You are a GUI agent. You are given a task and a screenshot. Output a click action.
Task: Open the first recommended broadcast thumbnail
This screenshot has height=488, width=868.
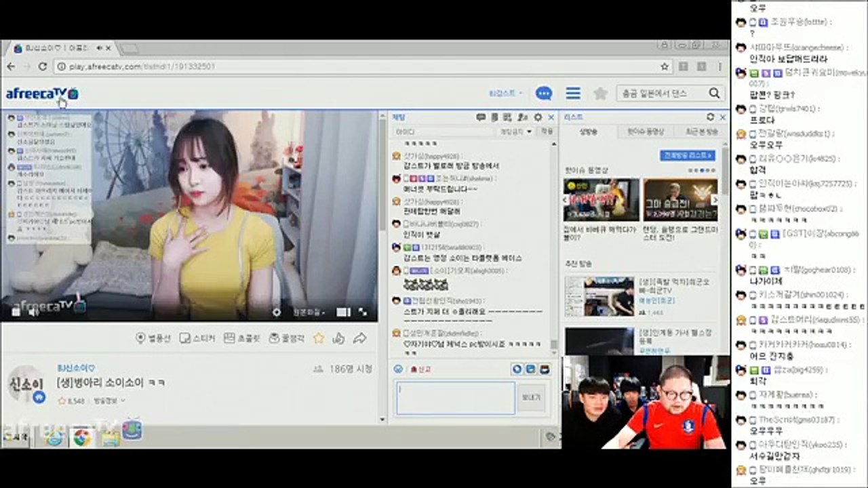[600, 296]
